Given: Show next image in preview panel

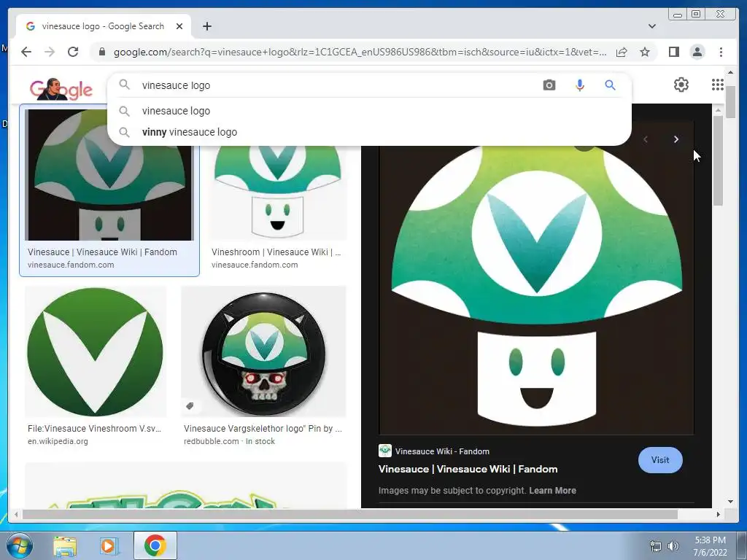Looking at the screenshot, I should (676, 139).
